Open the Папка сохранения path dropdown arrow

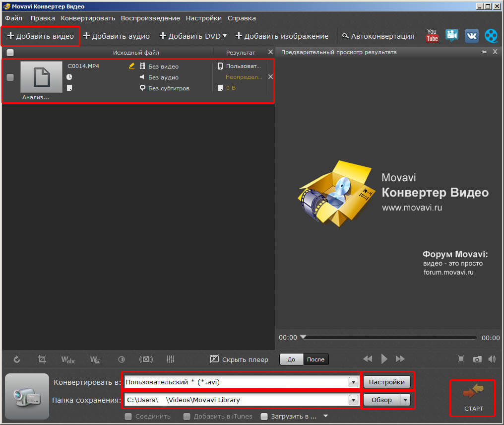[x=353, y=400]
